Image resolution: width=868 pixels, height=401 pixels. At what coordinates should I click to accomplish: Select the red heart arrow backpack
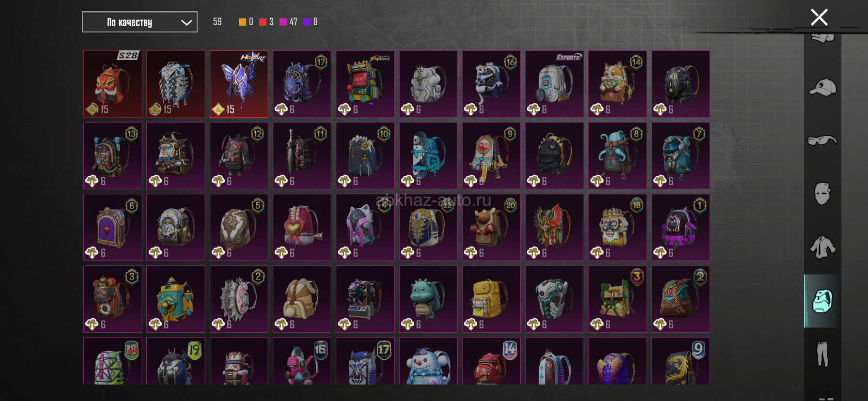pos(302,227)
